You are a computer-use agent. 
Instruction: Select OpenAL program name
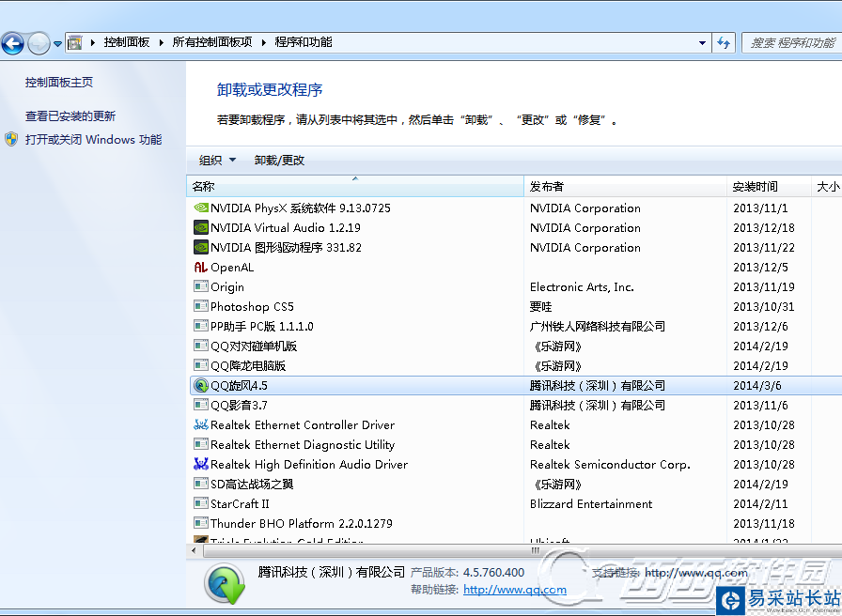pos(232,268)
